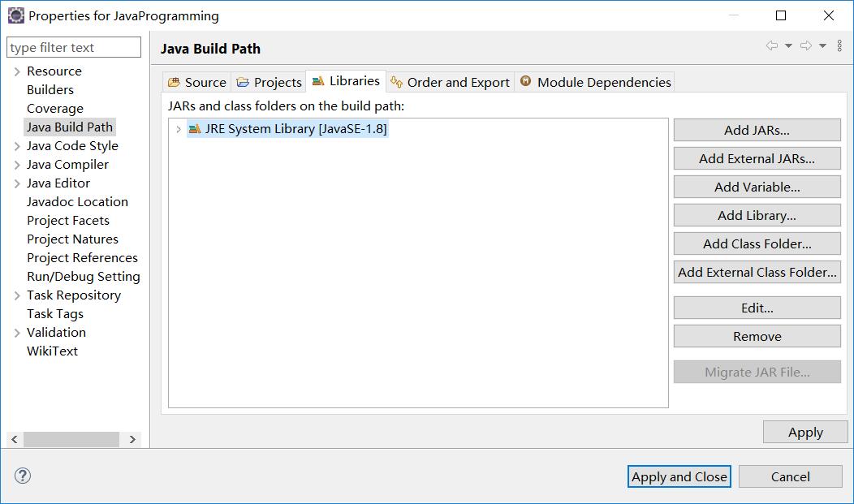Image resolution: width=854 pixels, height=504 pixels.
Task: Click the coffee icon on the Source tab
Action: 175,81
